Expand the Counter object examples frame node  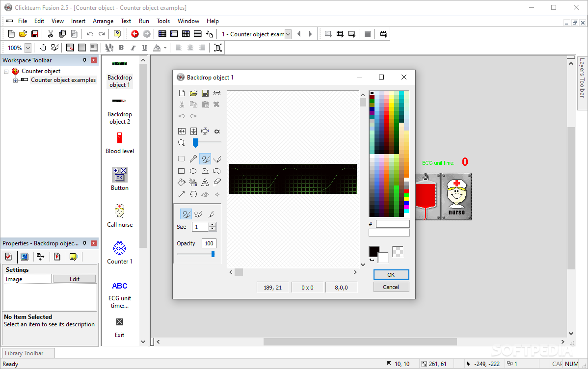pyautogui.click(x=15, y=80)
